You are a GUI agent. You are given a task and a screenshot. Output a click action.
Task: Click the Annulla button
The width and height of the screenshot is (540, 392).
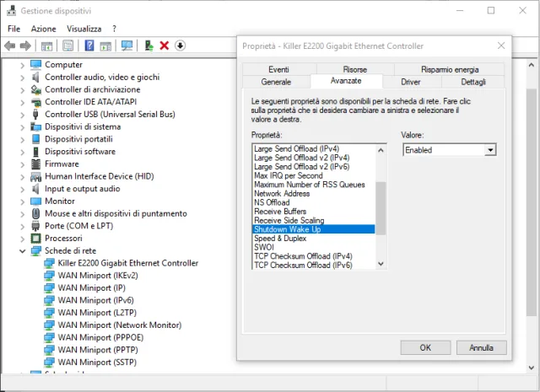[x=481, y=347]
